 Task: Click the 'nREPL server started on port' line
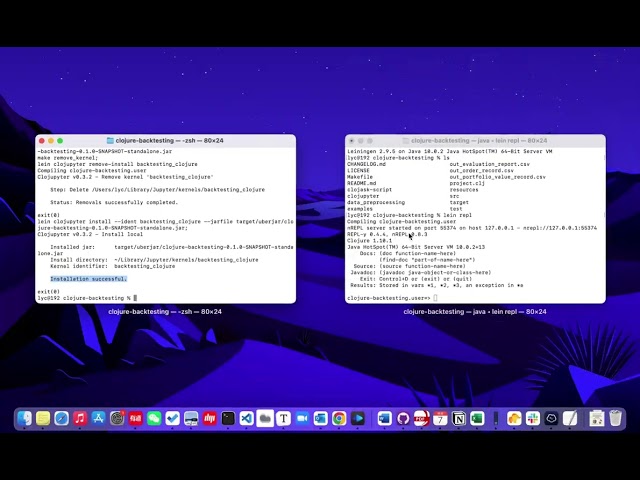pos(472,228)
